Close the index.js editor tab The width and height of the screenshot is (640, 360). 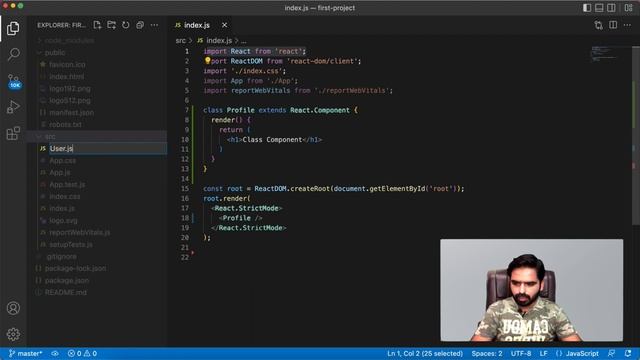(224, 25)
